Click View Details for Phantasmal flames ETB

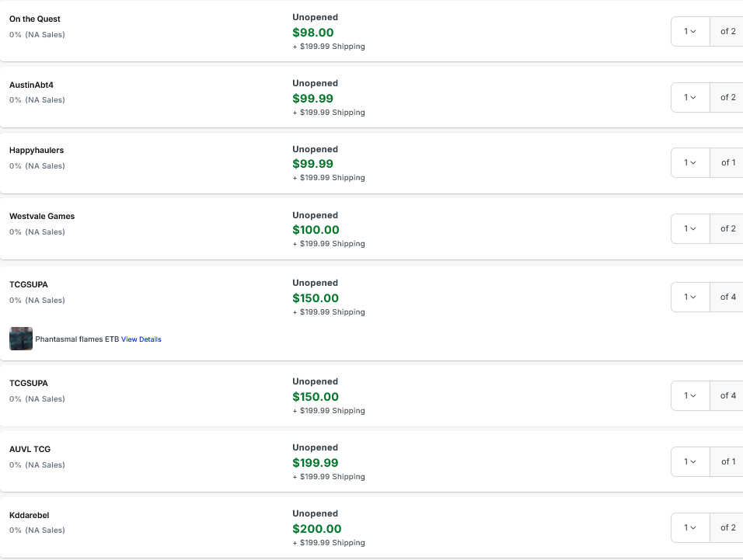point(141,339)
